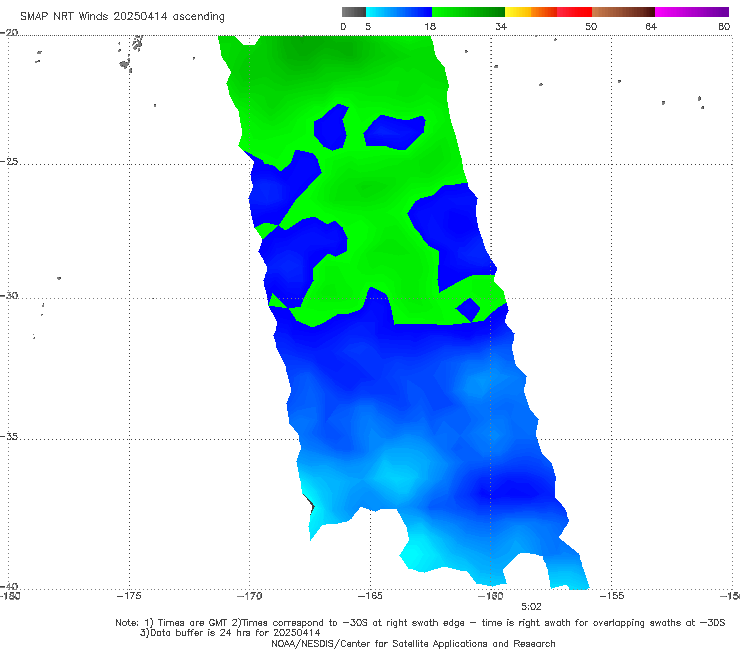Image resolution: width=740 pixels, height=650 pixels.
Task: Click the note '3)Data buffer is 24 hrs'
Action: pos(230,633)
